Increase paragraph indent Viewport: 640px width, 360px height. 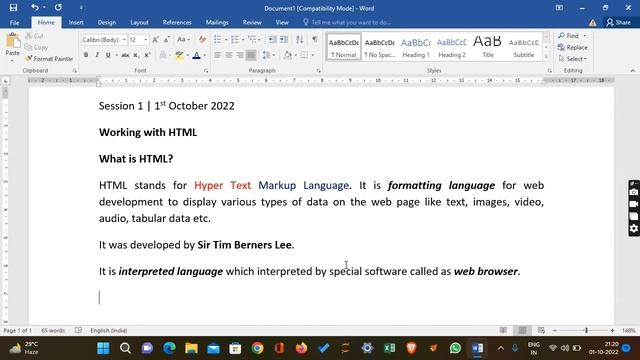pos(284,40)
